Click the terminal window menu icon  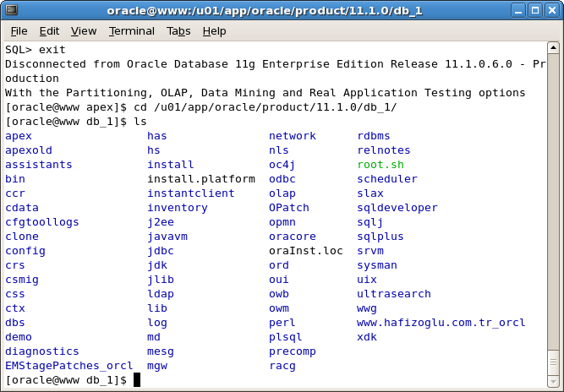click(x=11, y=10)
